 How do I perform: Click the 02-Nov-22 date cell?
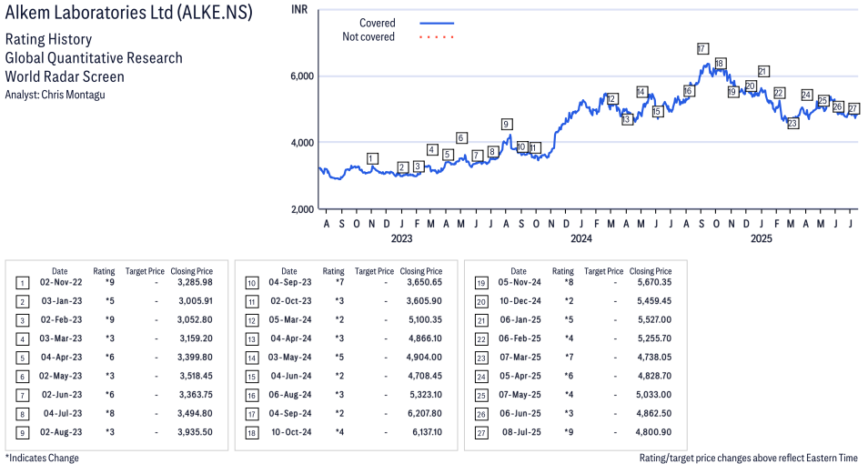[x=61, y=282]
